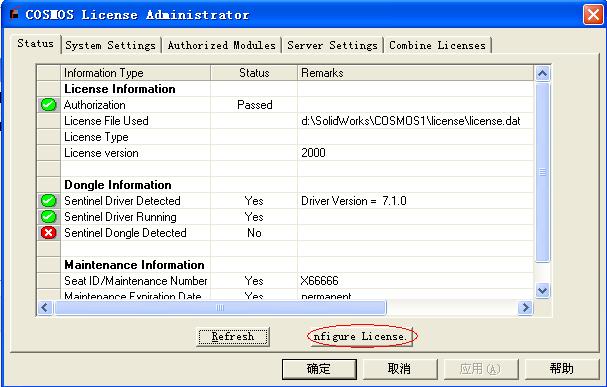Click the green check icon beside Authorization
This screenshot has height=387, width=607.
(48, 104)
